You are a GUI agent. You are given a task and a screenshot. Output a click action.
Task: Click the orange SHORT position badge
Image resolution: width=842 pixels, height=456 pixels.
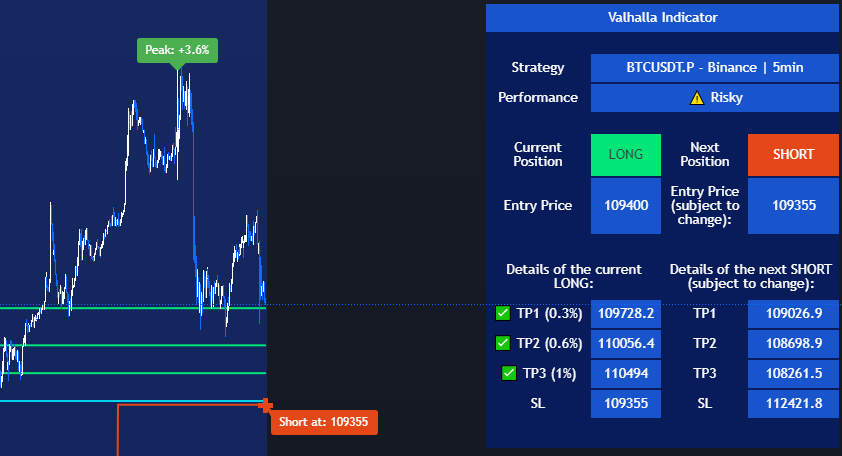point(793,154)
